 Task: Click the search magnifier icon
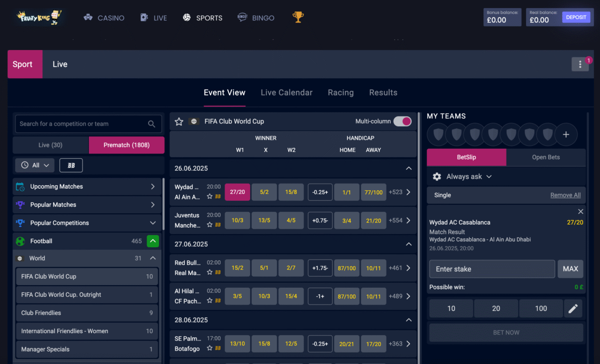pyautogui.click(x=151, y=124)
